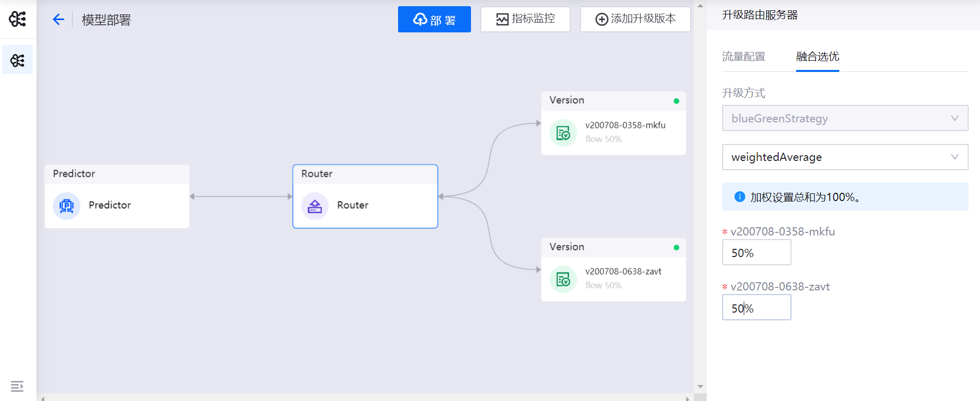980x401 pixels.
Task: Click the 升级路由服务器 panel title
Action: (760, 15)
